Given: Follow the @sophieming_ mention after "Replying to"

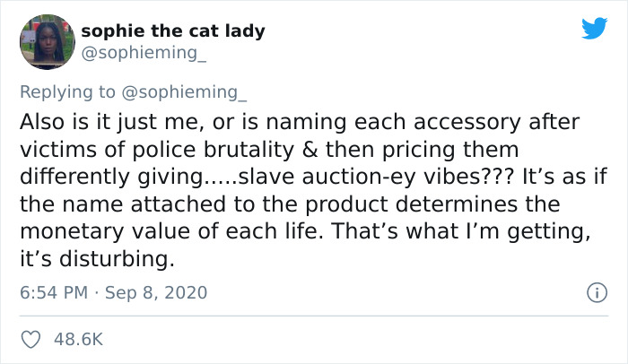Looking at the screenshot, I should tap(192, 92).
